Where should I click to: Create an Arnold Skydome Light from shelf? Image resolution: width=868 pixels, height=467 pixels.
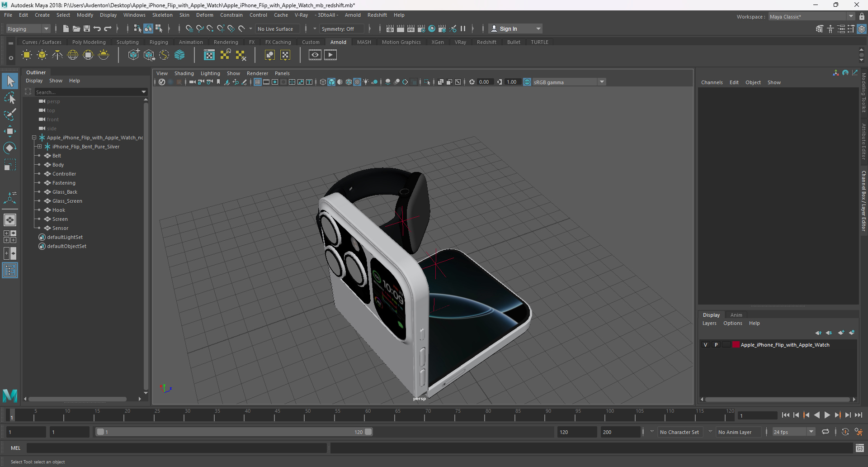click(73, 55)
